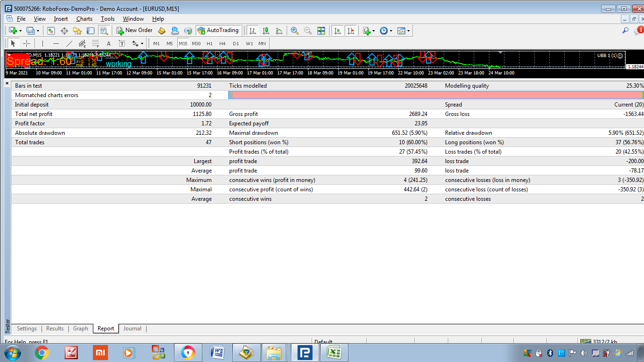Open the Insert menu
Screen dimensions: 644x362
[x=61, y=19]
